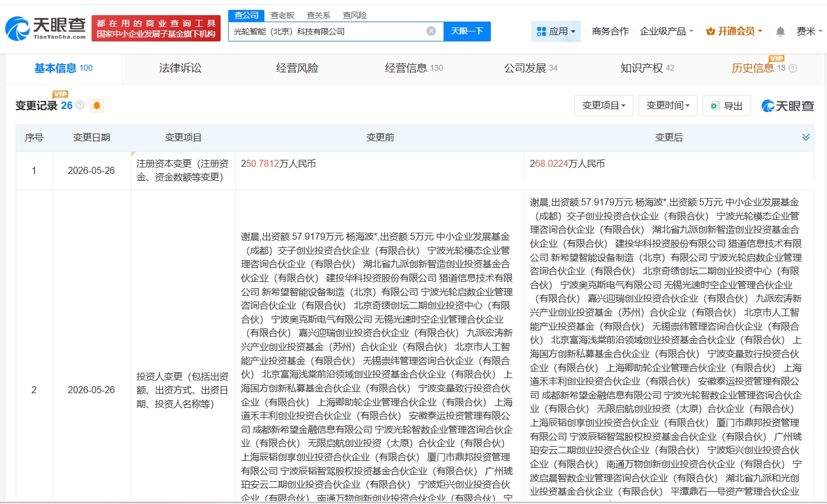Image resolution: width=827 pixels, height=504 pixels.
Task: Open the 变更项目 filter dropdown
Action: tap(603, 106)
